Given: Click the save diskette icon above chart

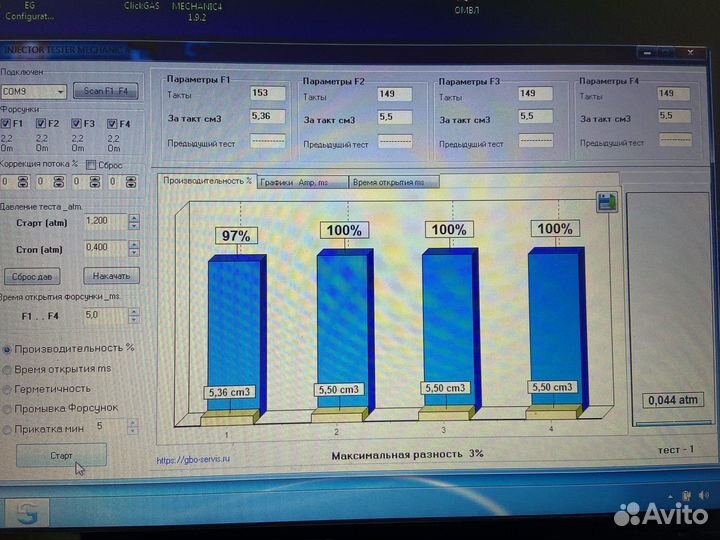Looking at the screenshot, I should [605, 202].
